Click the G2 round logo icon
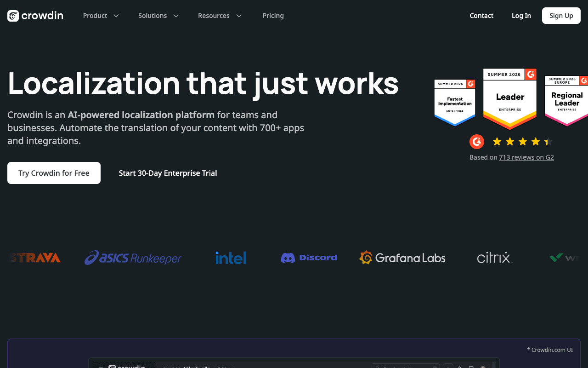 coord(477,142)
